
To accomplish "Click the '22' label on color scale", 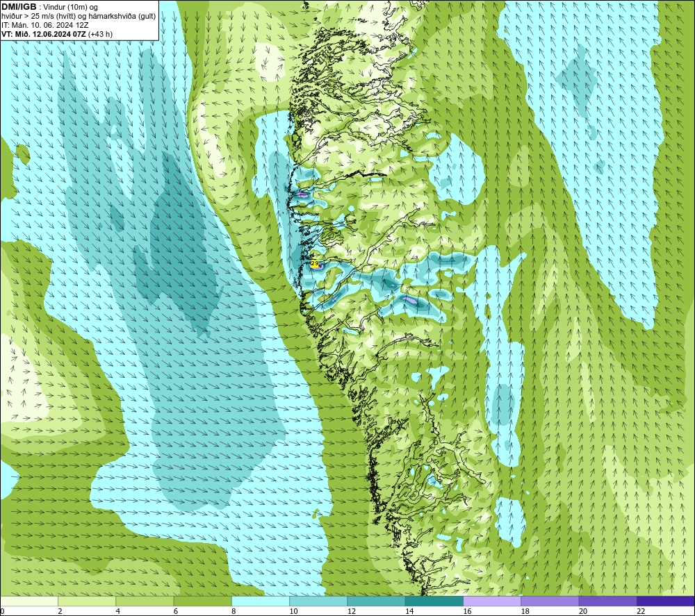I will point(641,611).
